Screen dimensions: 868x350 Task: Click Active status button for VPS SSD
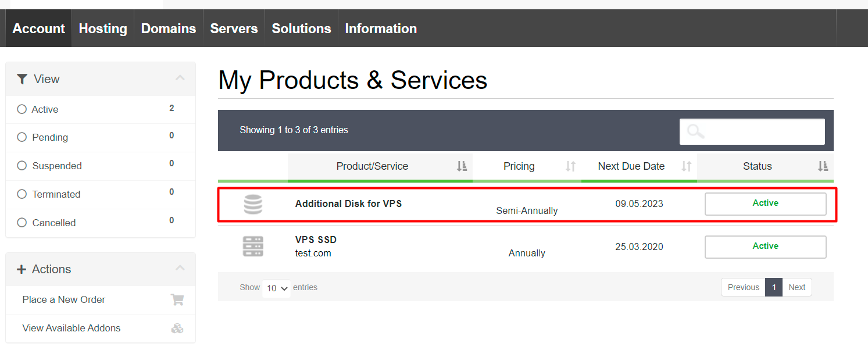pos(765,247)
